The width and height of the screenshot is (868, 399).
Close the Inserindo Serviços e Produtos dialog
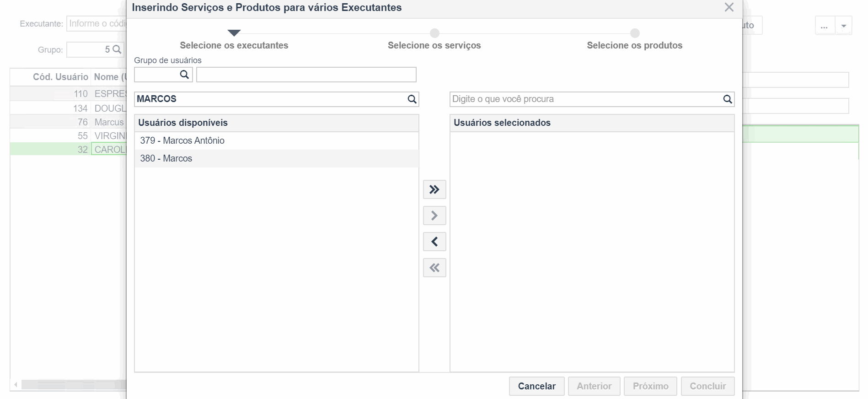tap(729, 7)
